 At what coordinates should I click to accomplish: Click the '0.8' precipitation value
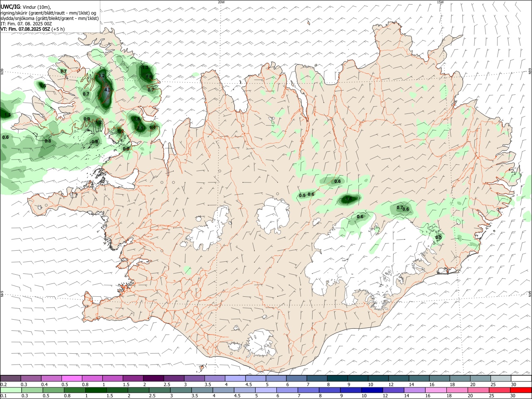[x=48, y=141]
